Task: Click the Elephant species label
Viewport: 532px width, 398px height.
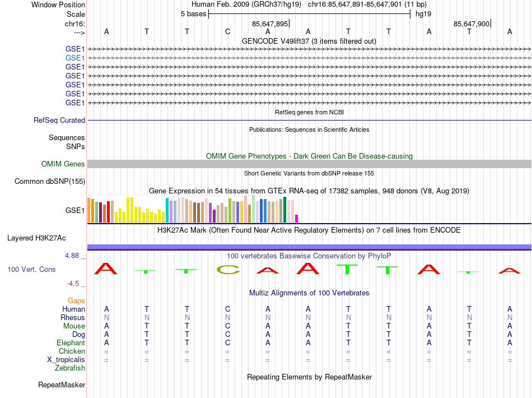Action: point(71,343)
